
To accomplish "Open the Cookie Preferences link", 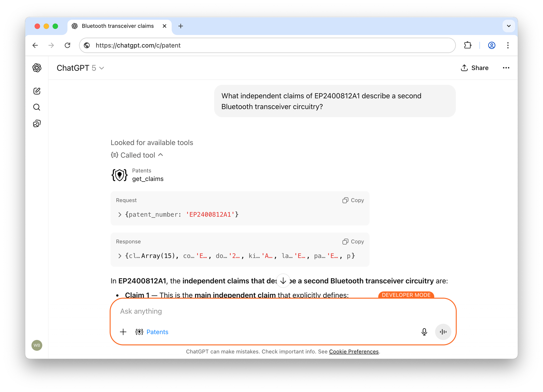I will [x=353, y=352].
